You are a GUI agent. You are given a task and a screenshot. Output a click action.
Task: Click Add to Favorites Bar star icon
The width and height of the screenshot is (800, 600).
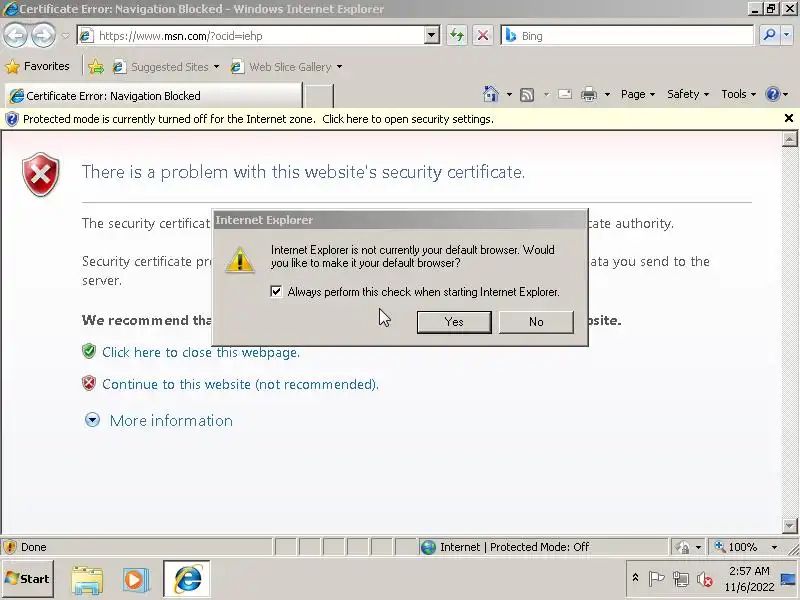tap(95, 67)
